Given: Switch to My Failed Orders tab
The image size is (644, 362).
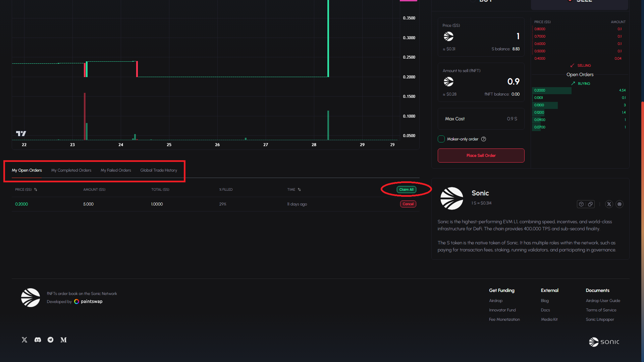Looking at the screenshot, I should coord(116,170).
